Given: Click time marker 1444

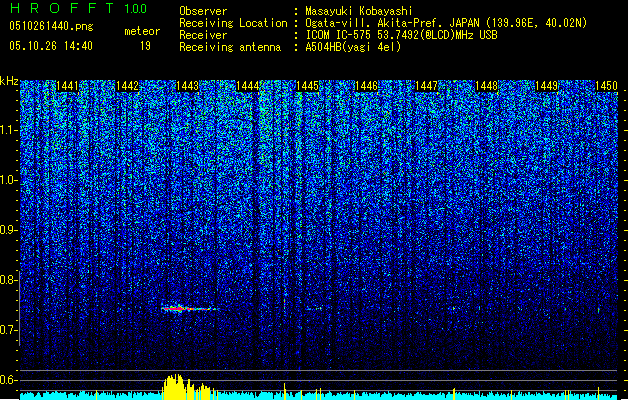Looking at the screenshot, I should pos(248,86).
